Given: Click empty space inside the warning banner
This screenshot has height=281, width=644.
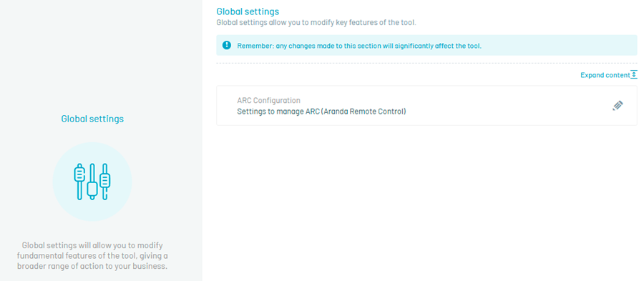Looking at the screenshot, I should tap(559, 45).
